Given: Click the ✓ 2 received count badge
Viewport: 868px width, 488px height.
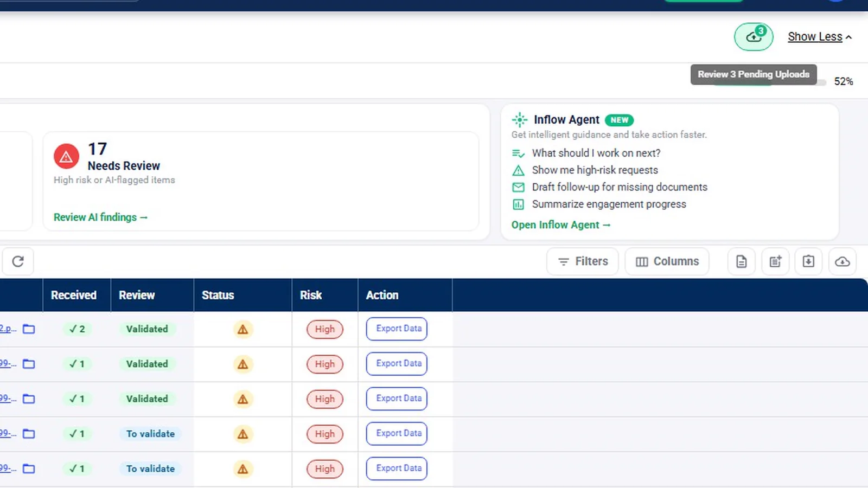Looking at the screenshot, I should pyautogui.click(x=77, y=329).
